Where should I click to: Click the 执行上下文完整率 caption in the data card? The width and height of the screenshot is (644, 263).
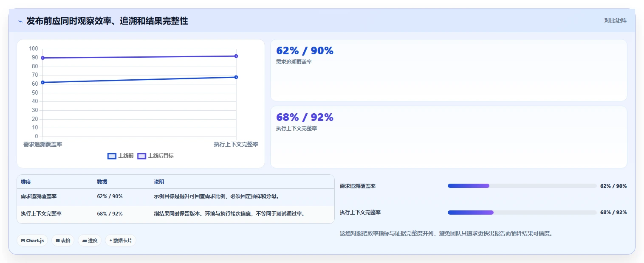(x=297, y=129)
